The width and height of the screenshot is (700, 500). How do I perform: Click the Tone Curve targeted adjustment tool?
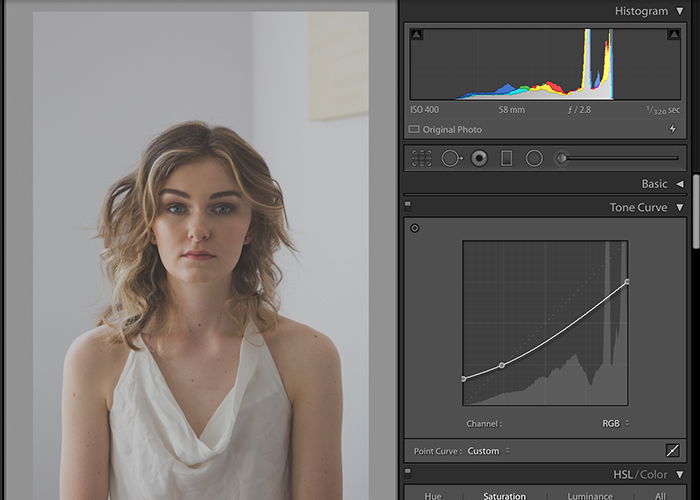tap(415, 228)
